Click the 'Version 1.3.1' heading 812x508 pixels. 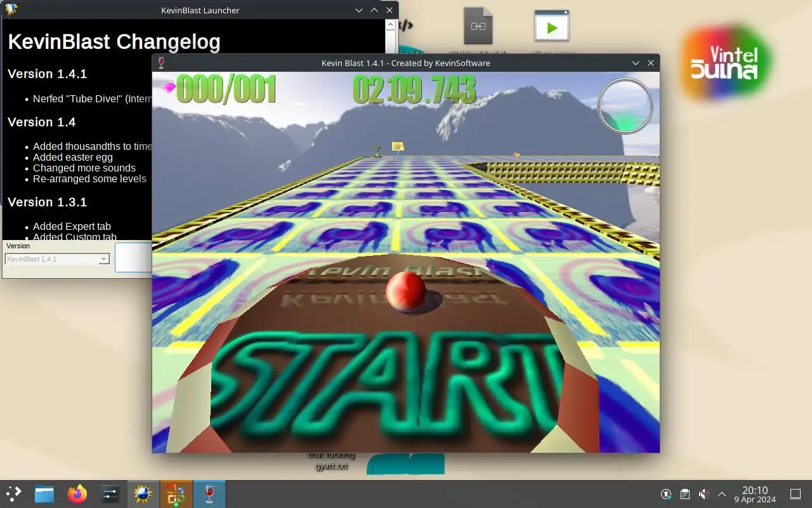(48, 202)
